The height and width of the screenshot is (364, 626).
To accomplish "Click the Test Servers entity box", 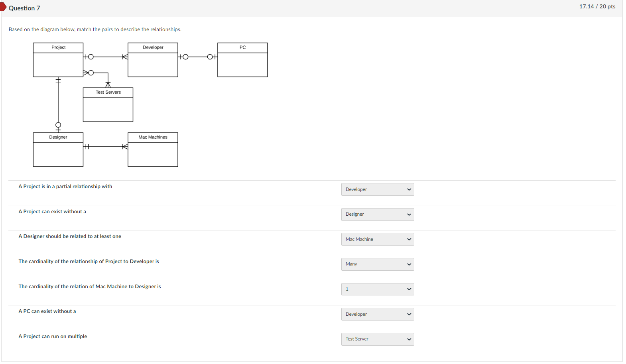I will [x=108, y=105].
